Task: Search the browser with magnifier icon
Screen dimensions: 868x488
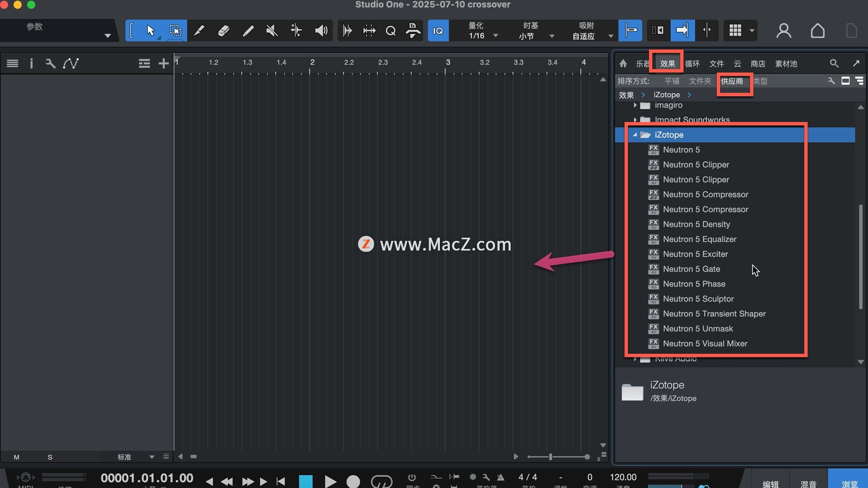Action: tap(834, 63)
